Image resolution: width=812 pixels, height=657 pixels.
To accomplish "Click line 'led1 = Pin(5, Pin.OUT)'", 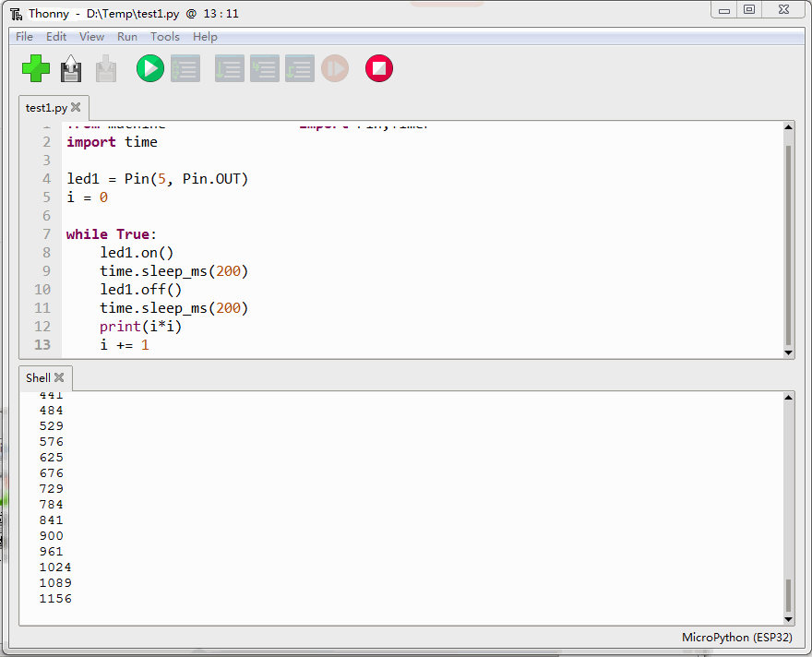I will pos(158,179).
